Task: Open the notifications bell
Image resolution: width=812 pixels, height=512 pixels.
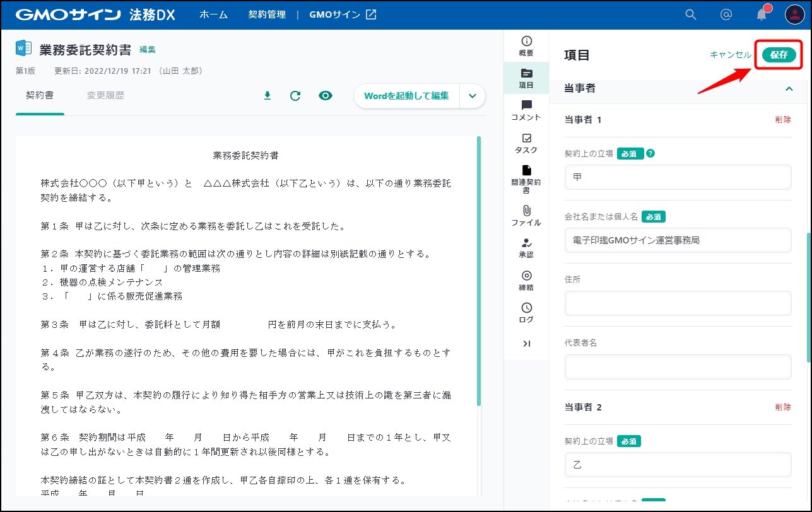Action: pos(762,15)
